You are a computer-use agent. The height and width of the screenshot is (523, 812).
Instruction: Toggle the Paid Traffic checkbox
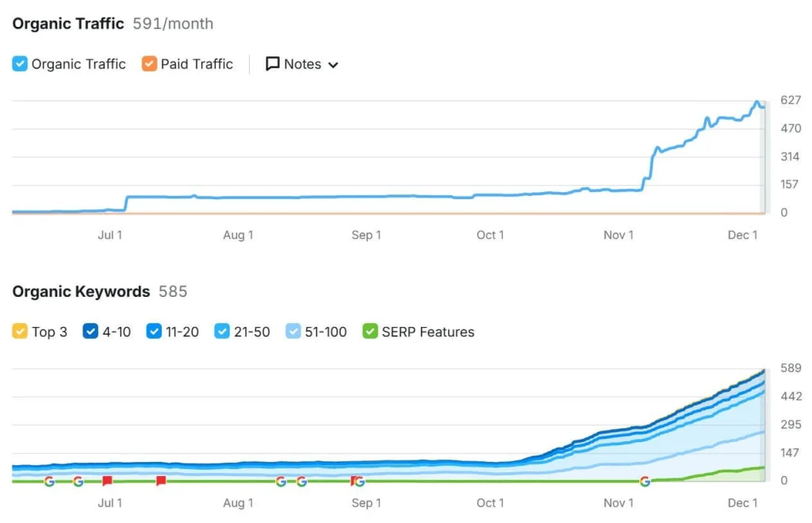[149, 64]
